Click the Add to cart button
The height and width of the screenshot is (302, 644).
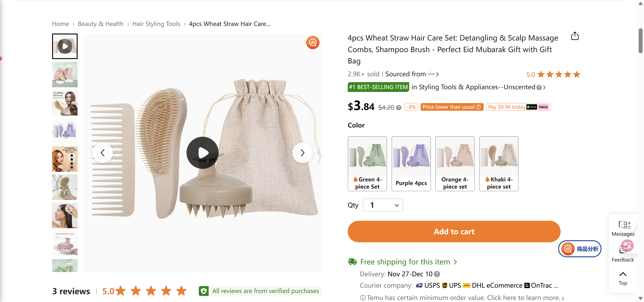pos(454,232)
